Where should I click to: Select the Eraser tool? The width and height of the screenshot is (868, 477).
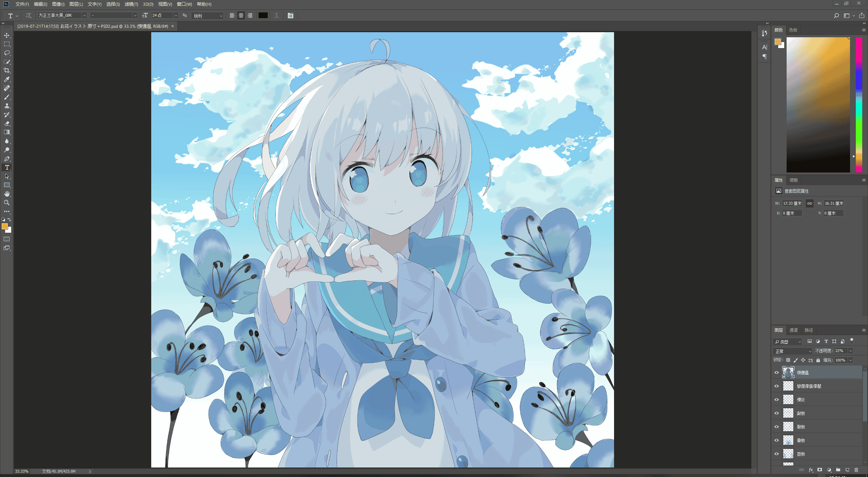tap(7, 123)
